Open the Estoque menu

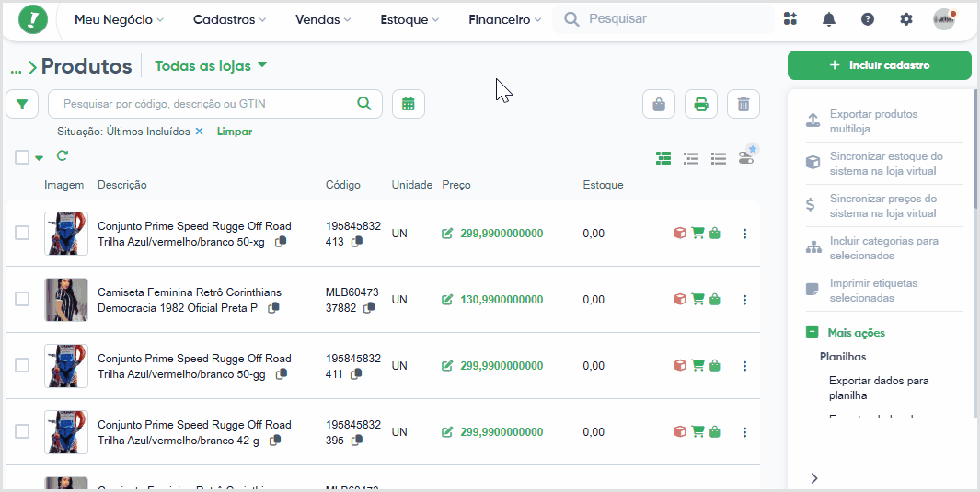pos(410,20)
